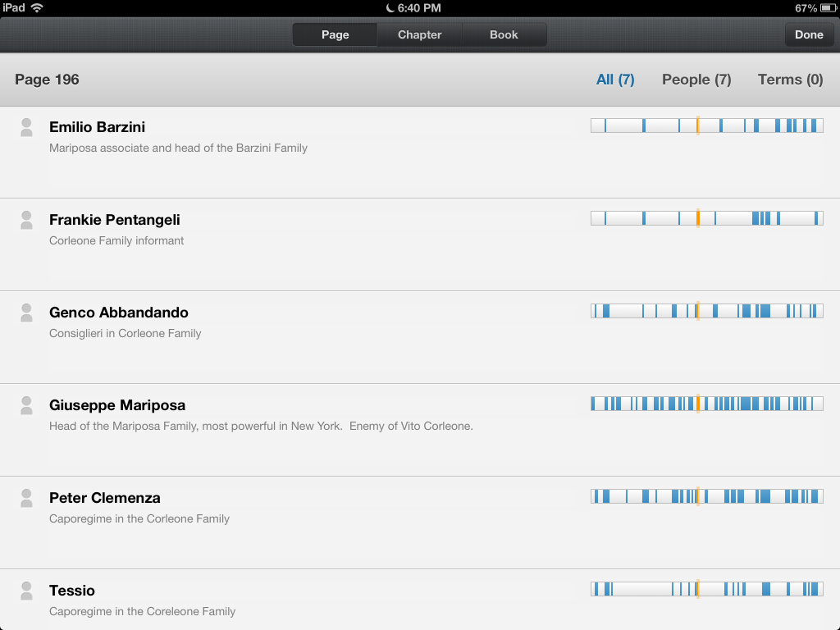Image resolution: width=840 pixels, height=630 pixels.
Task: Click the person icon beside Genco Abbandando
Action: point(26,313)
